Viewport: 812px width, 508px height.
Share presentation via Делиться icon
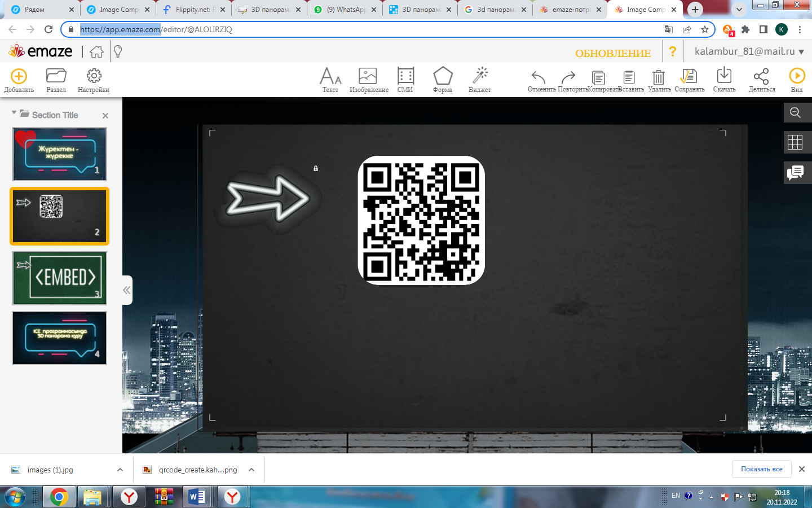[761, 76]
